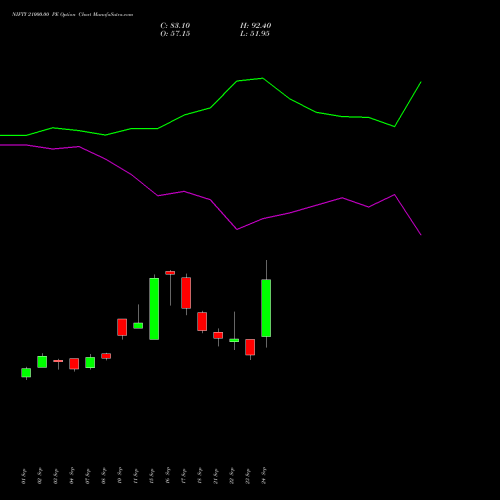Click the open value O: 57.15

pyautogui.click(x=175, y=34)
